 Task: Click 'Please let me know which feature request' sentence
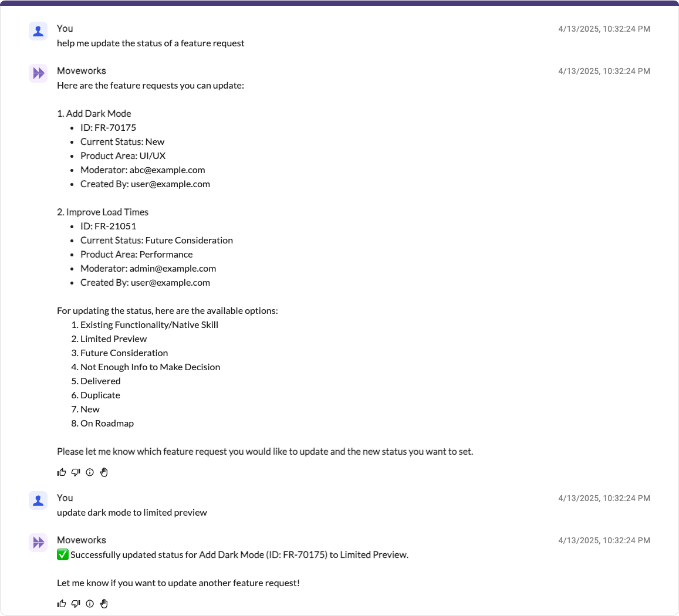click(265, 452)
